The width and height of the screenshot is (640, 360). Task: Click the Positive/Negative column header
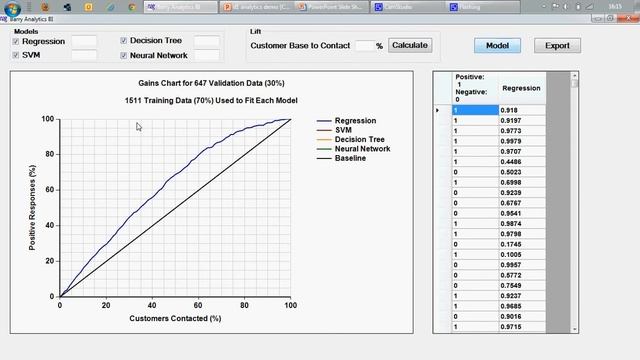[475, 88]
